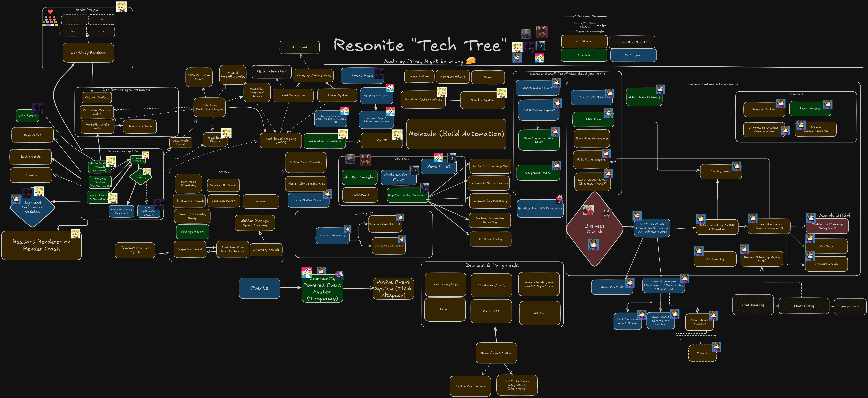Click the Native Event System node
868x398 pixels.
tap(393, 289)
